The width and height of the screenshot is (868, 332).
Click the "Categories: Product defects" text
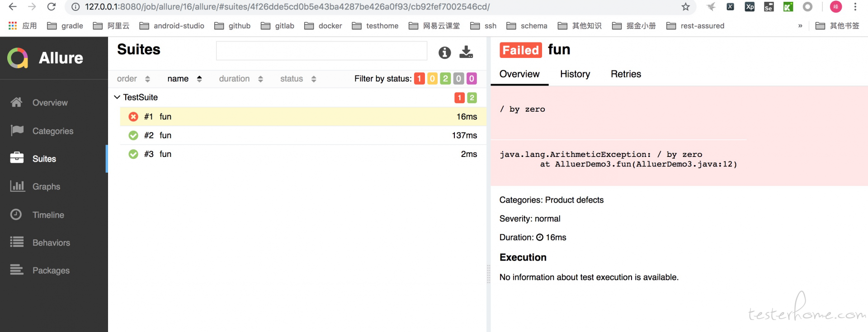[552, 200]
